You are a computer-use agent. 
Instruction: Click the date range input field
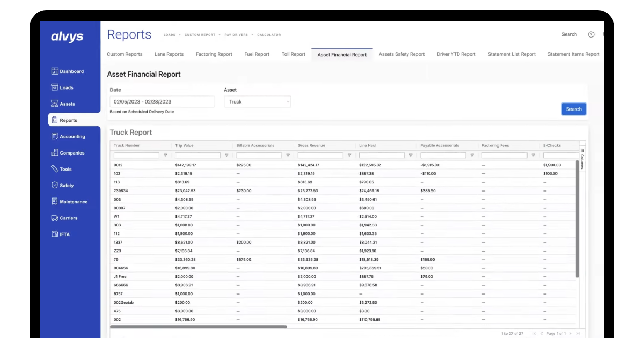pyautogui.click(x=162, y=101)
